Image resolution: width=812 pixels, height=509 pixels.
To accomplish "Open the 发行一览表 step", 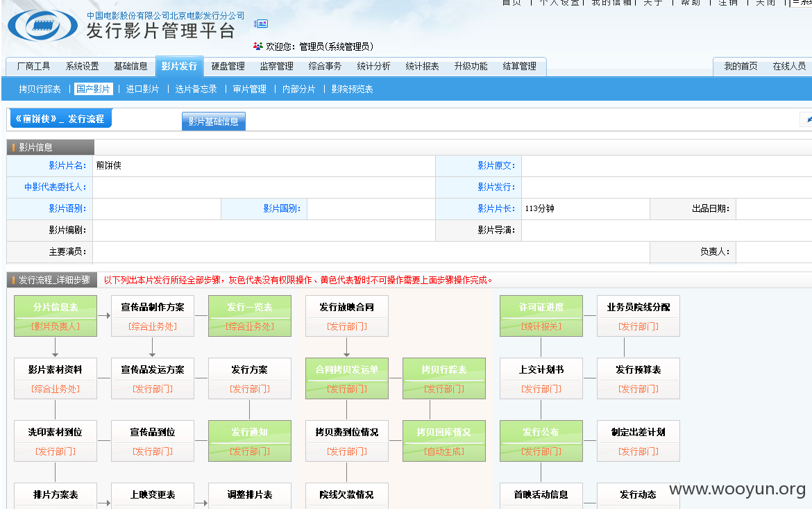I will (250, 316).
